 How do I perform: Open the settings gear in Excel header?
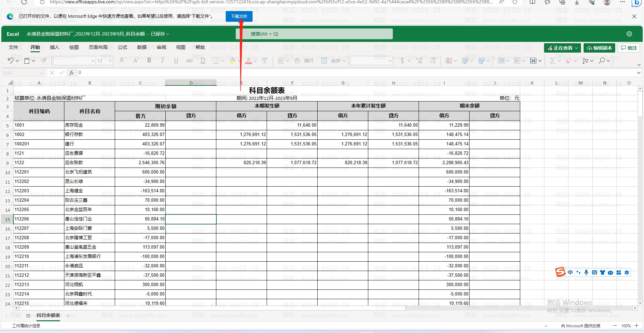[x=629, y=34]
